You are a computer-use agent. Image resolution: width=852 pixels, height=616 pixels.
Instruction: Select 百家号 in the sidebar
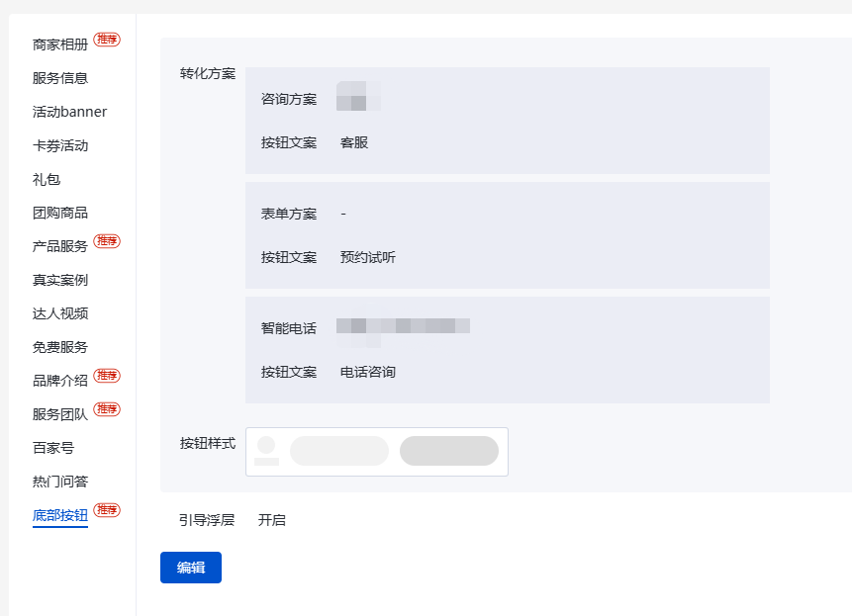(53, 448)
